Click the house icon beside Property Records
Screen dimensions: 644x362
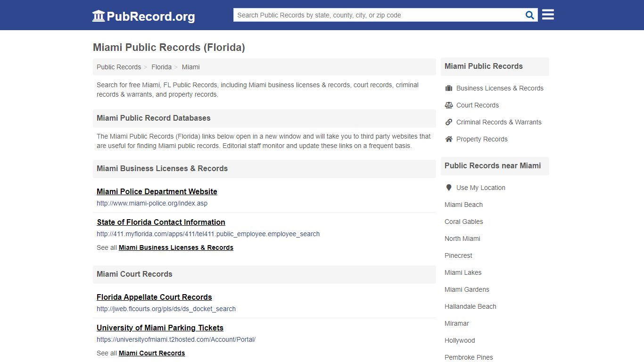coord(449,139)
